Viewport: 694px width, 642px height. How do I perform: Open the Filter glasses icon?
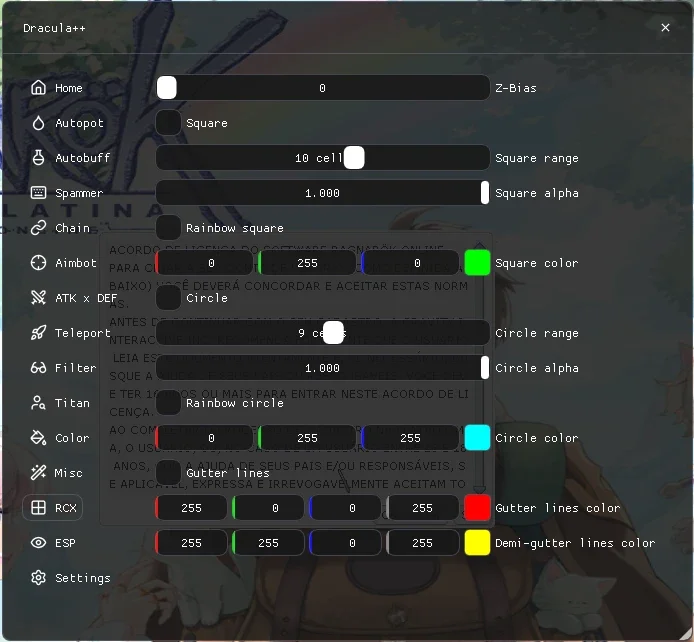(39, 368)
